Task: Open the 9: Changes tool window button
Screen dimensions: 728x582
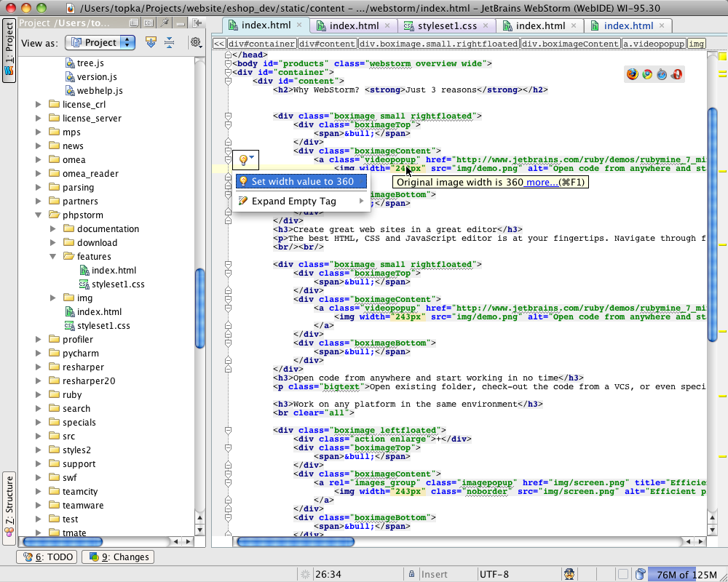Action: [118, 557]
